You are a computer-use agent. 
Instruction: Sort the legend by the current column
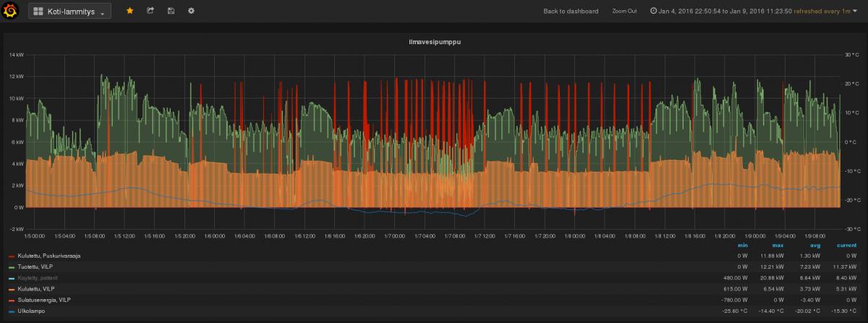(x=846, y=246)
